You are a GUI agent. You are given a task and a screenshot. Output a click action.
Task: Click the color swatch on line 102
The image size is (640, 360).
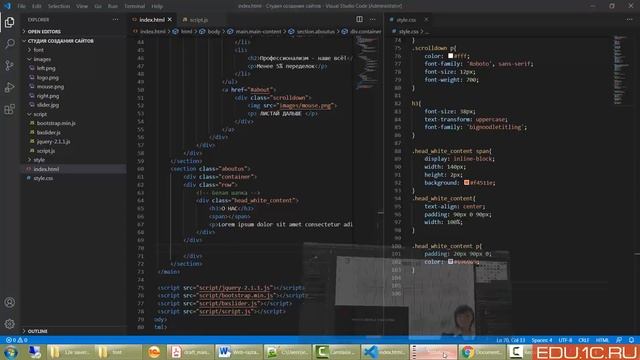tap(450, 262)
